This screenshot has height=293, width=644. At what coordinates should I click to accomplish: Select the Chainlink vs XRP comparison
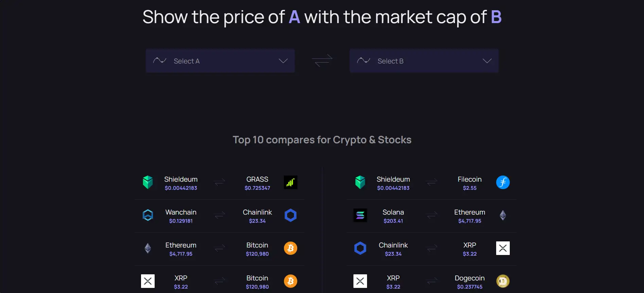pyautogui.click(x=432, y=249)
